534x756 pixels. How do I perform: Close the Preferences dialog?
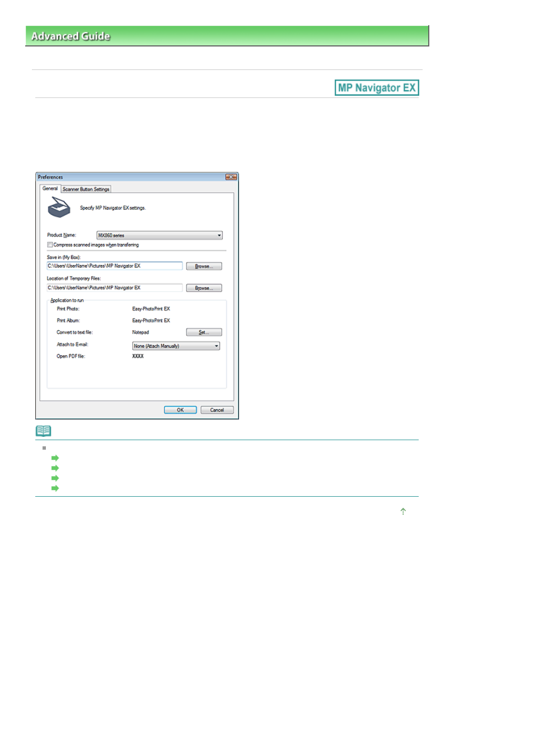point(231,177)
